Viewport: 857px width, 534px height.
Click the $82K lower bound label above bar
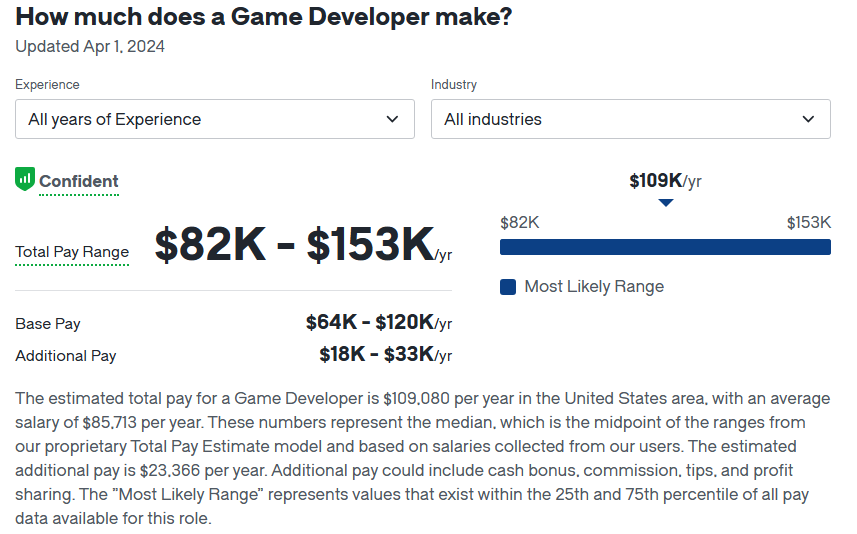[520, 222]
